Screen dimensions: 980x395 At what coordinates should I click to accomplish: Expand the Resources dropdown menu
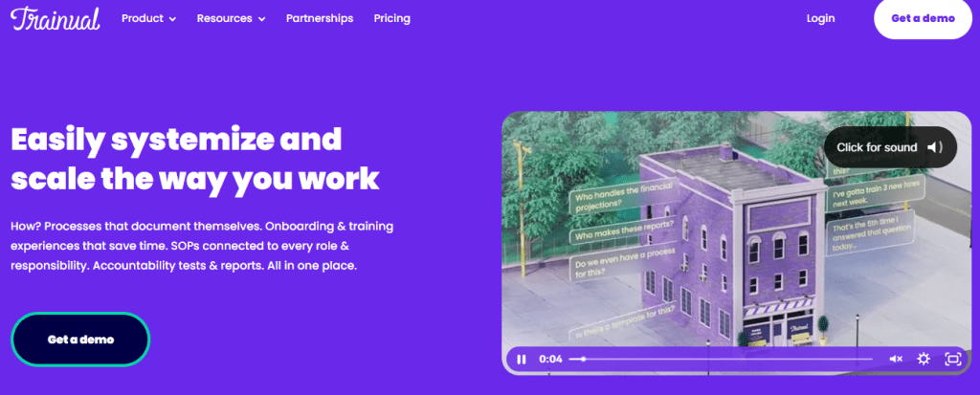click(232, 19)
